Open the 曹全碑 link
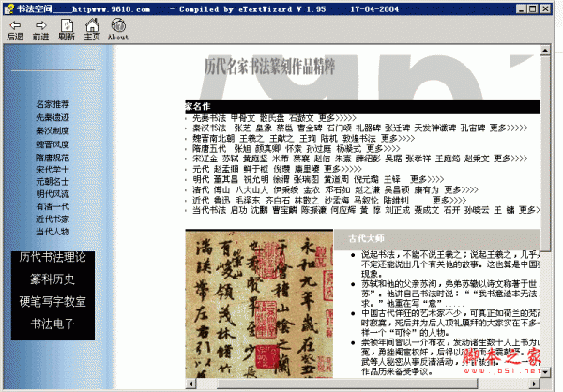 310,128
